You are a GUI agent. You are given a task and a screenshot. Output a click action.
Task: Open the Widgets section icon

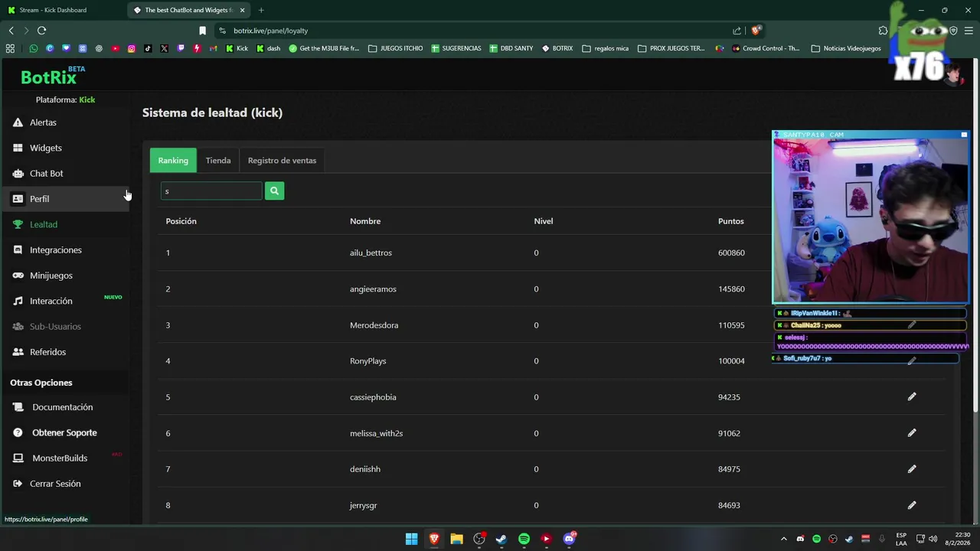point(18,148)
